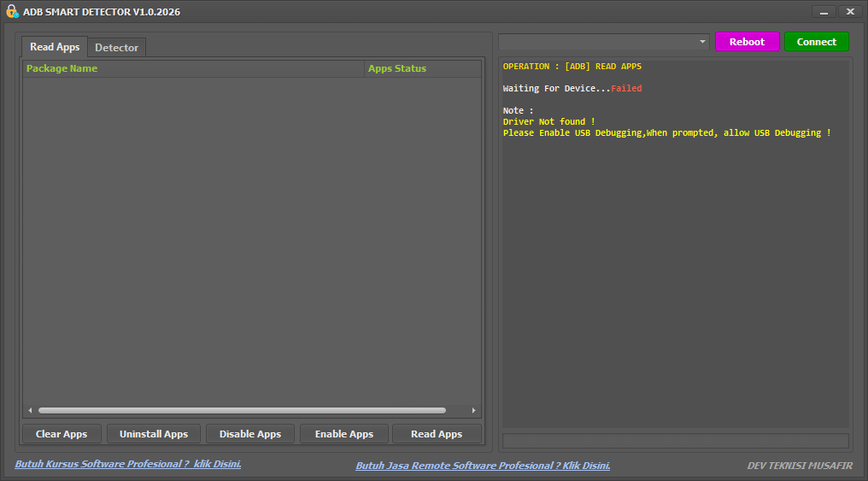The height and width of the screenshot is (481, 868).
Task: Click the Read Apps button at bottom
Action: point(437,434)
